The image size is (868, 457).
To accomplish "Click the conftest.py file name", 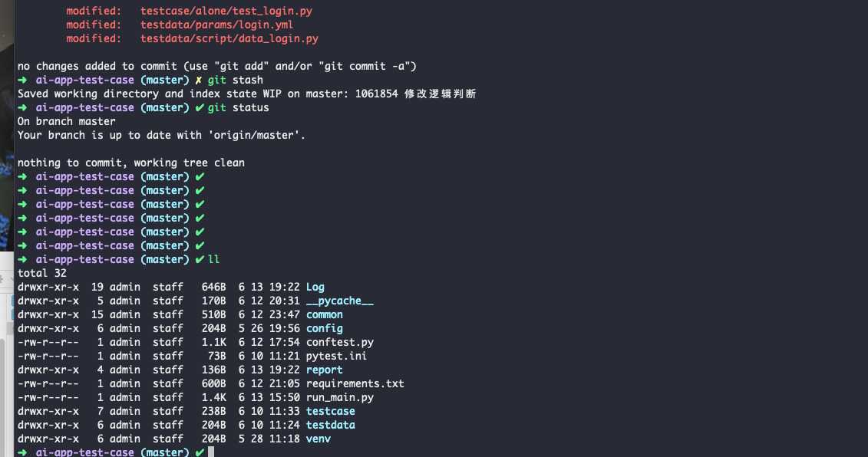I will pos(340,343).
